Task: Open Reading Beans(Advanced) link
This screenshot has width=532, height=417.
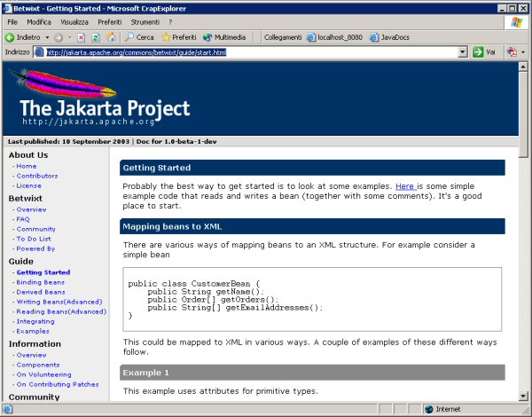Action: [61, 311]
